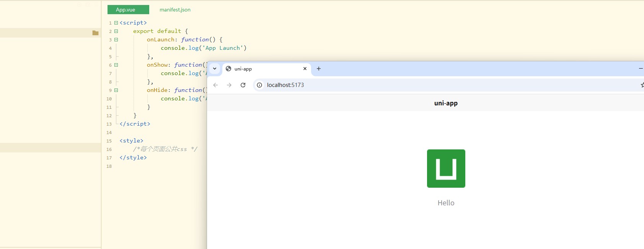Click the onShow keyword in code

tap(157, 65)
